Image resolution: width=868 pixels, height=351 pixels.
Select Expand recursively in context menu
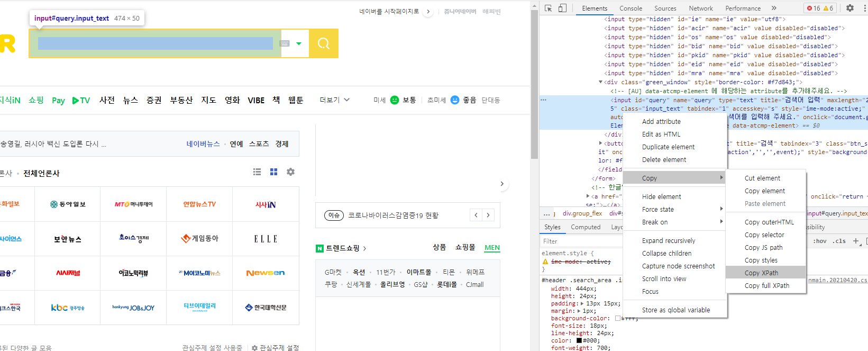[x=675, y=240]
